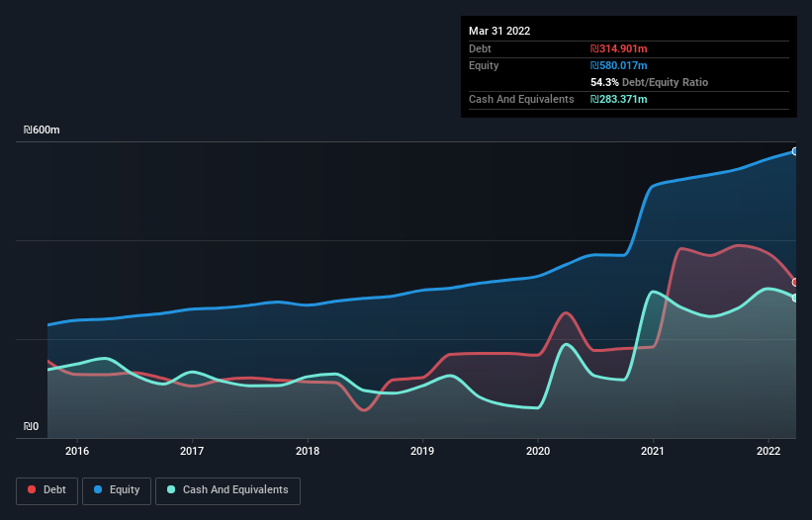Click the ₪600m y-axis label

pos(42,130)
